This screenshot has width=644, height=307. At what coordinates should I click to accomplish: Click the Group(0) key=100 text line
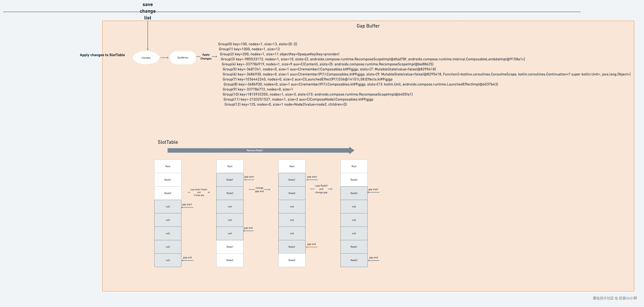[x=257, y=44]
